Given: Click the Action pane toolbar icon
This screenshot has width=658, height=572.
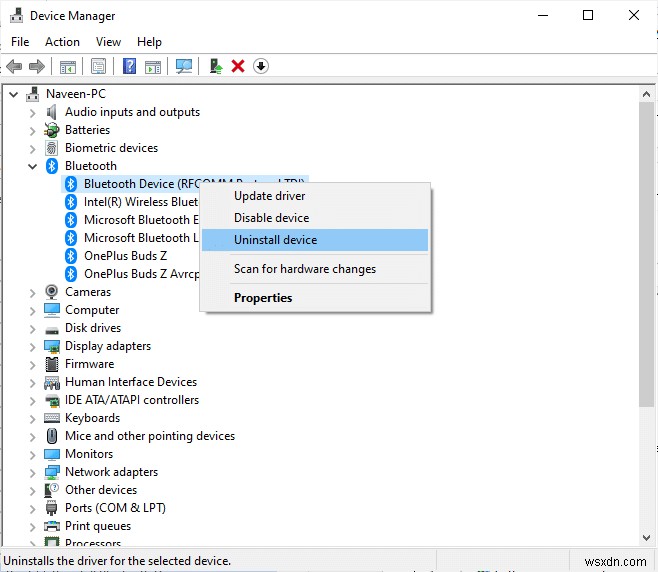Looking at the screenshot, I should [x=153, y=66].
